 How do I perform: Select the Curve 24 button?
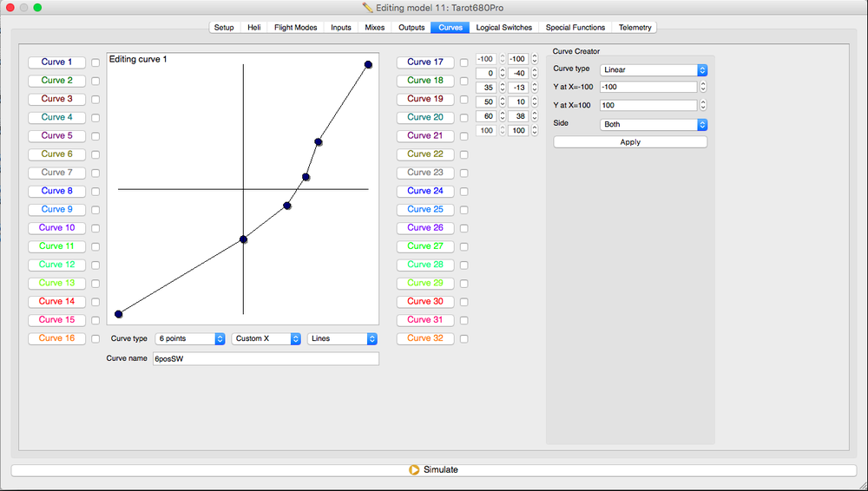coord(425,191)
